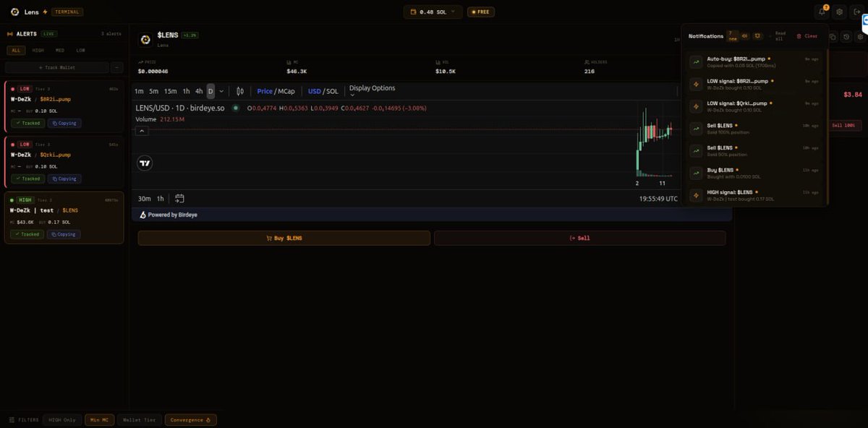Screen dimensions: 868x428
Task: Toggle Copying on $8R2i...pump alert
Action: coord(64,123)
